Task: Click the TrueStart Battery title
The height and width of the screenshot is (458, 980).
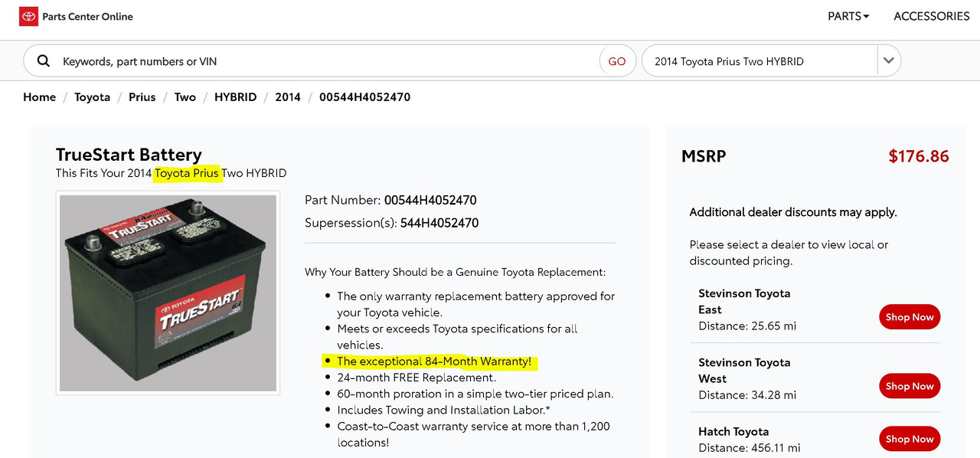Action: (129, 154)
